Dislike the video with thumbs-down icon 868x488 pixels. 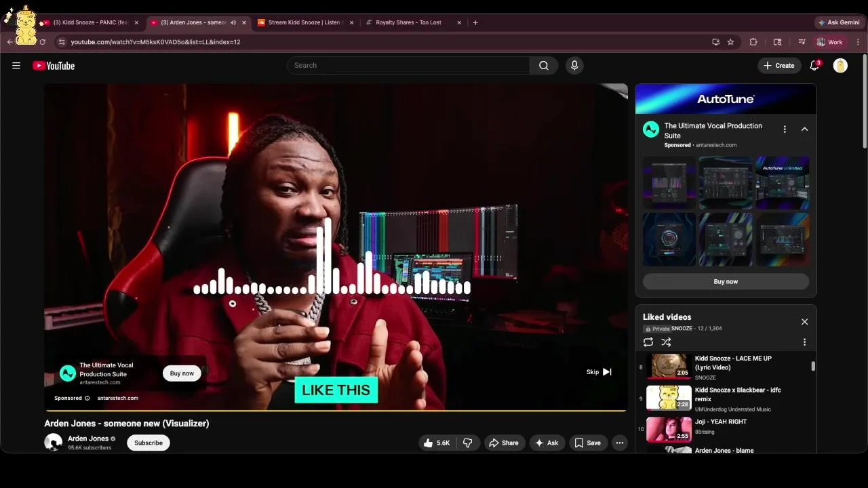click(x=467, y=443)
